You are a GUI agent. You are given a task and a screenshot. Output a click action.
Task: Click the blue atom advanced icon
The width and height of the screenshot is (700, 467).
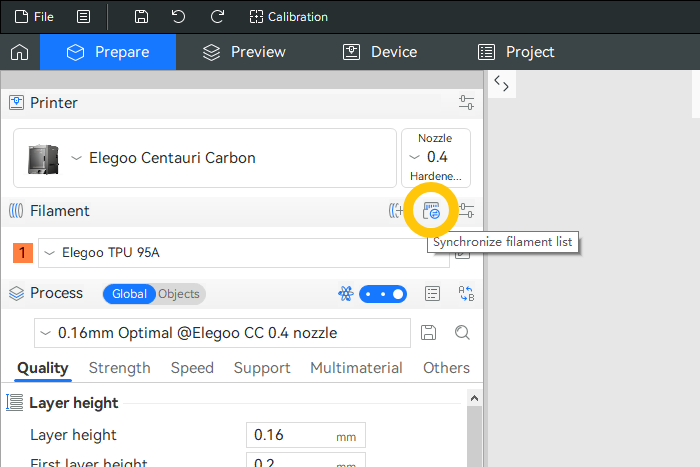click(346, 294)
